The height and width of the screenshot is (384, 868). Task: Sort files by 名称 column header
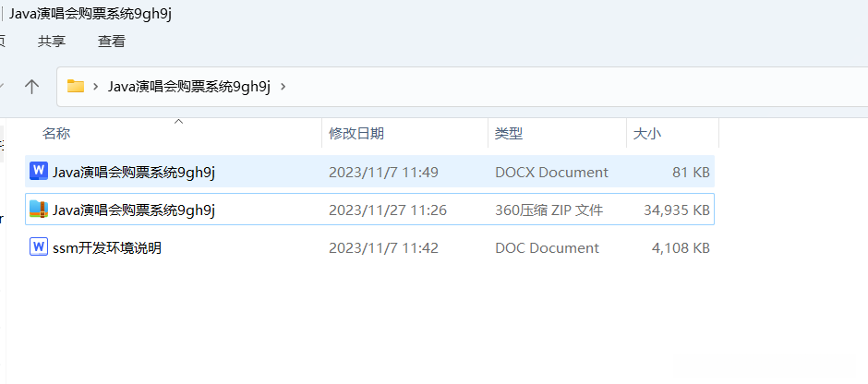[56, 134]
